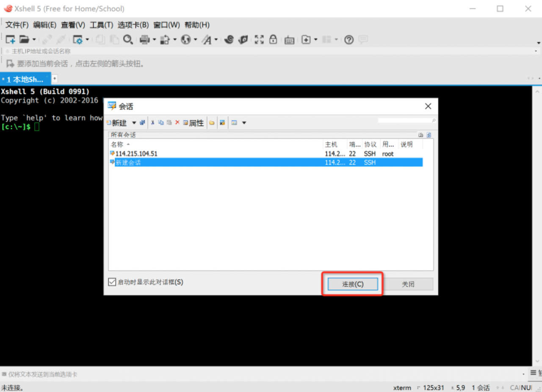
Task: Click the session Properties gear icon
Action: [77, 39]
